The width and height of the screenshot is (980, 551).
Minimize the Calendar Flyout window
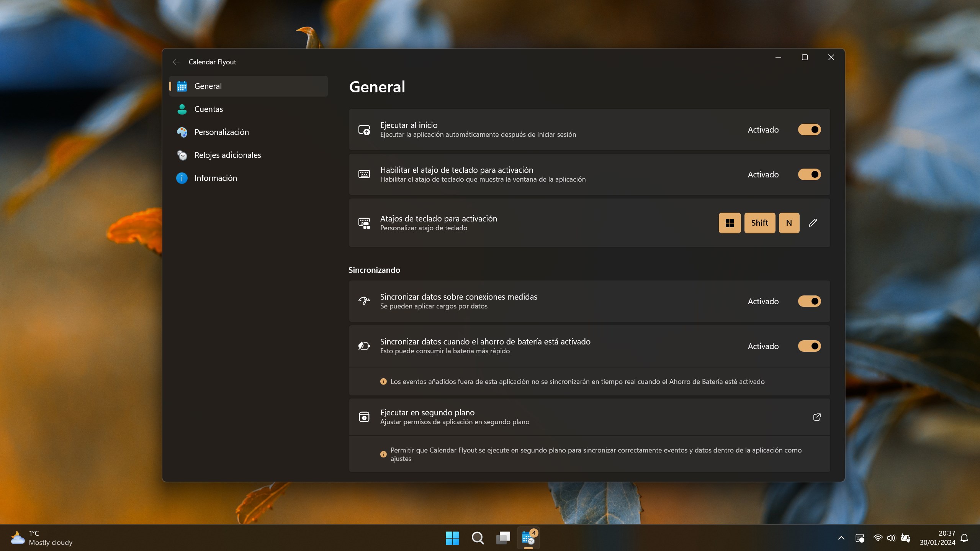(x=778, y=57)
